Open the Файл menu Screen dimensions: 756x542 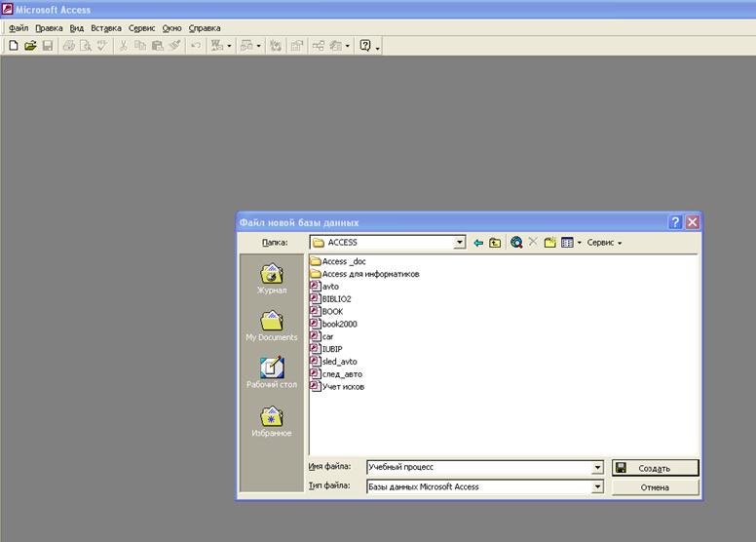[19, 28]
